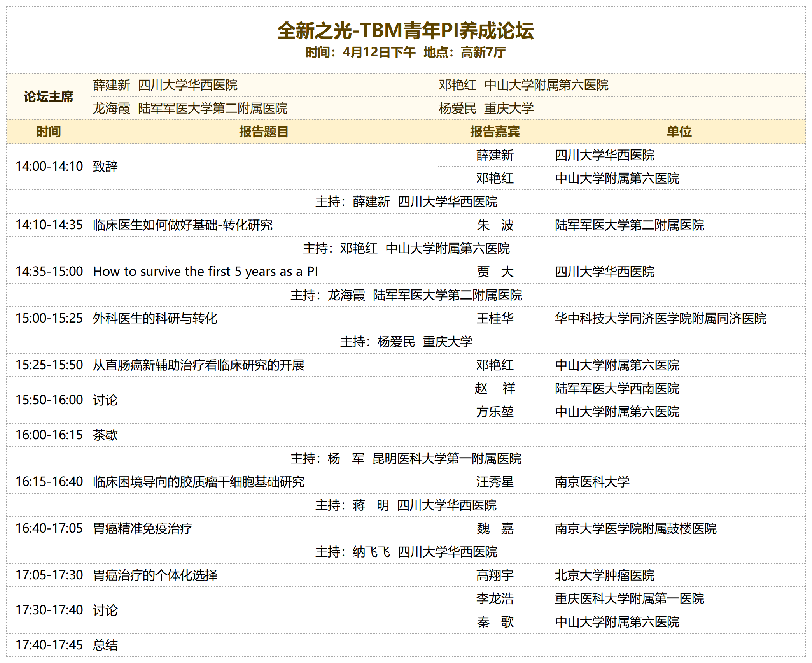Click host line 主持：杨 军 昆明医科大学第一附属医院
This screenshot has width=812, height=663.
tap(406, 458)
